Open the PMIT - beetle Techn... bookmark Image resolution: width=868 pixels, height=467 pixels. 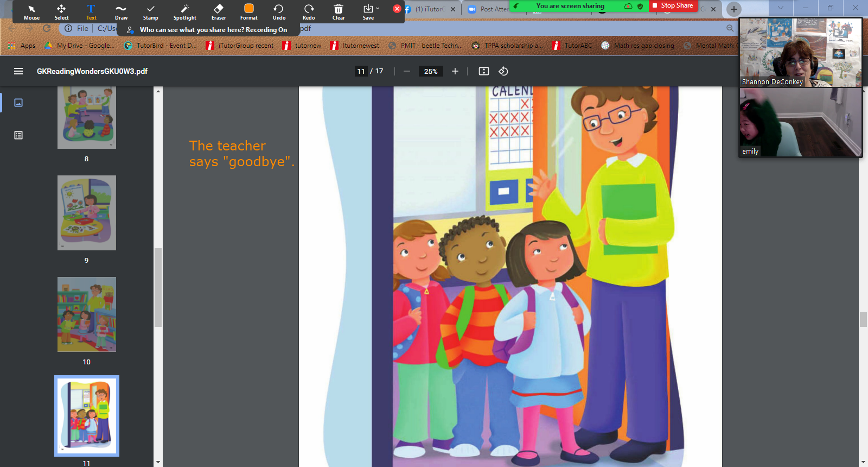[x=426, y=46]
